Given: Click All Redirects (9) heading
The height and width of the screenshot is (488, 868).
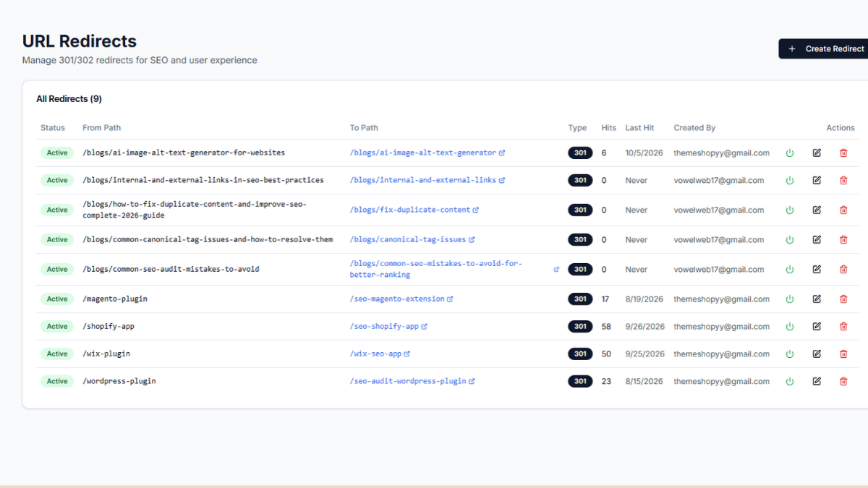Looking at the screenshot, I should pyautogui.click(x=69, y=98).
